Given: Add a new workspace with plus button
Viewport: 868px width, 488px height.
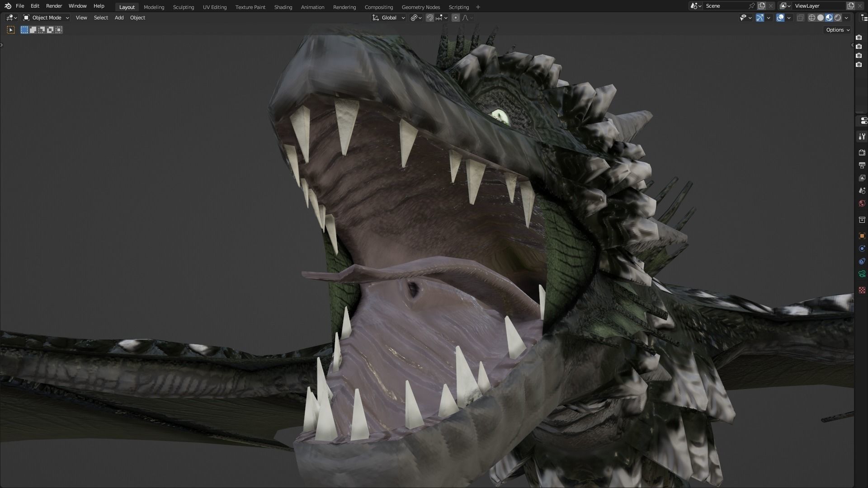Looking at the screenshot, I should point(478,7).
